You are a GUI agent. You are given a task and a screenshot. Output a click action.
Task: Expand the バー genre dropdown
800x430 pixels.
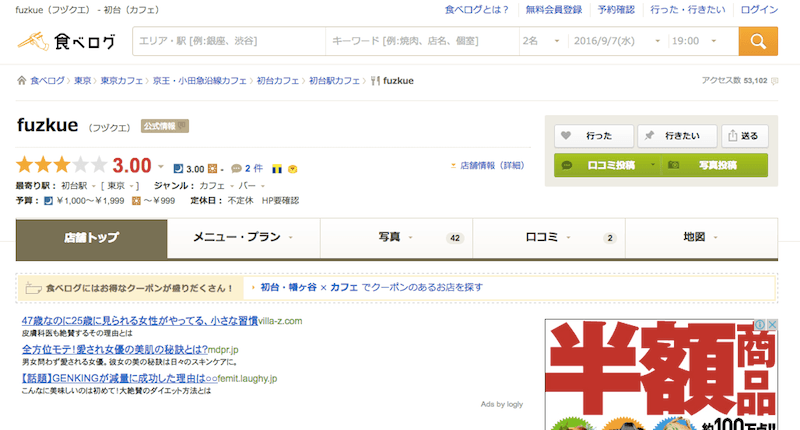[x=263, y=187]
